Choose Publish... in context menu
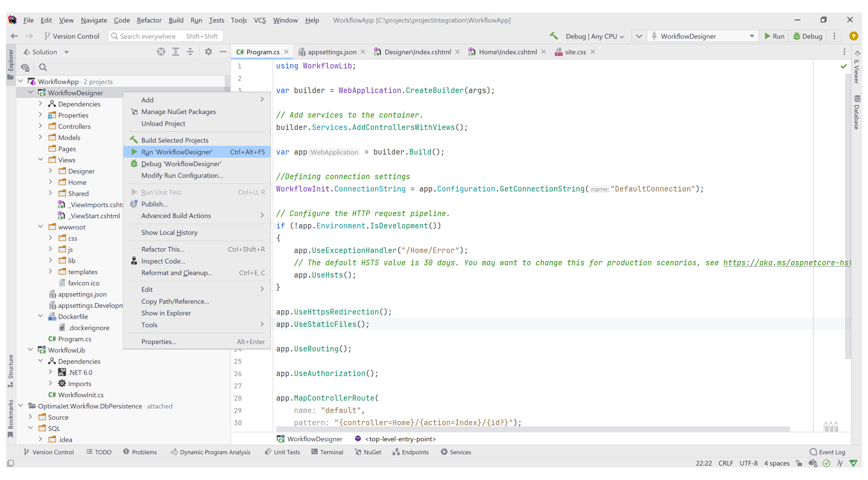This screenshot has height=480, width=868. click(x=197, y=204)
